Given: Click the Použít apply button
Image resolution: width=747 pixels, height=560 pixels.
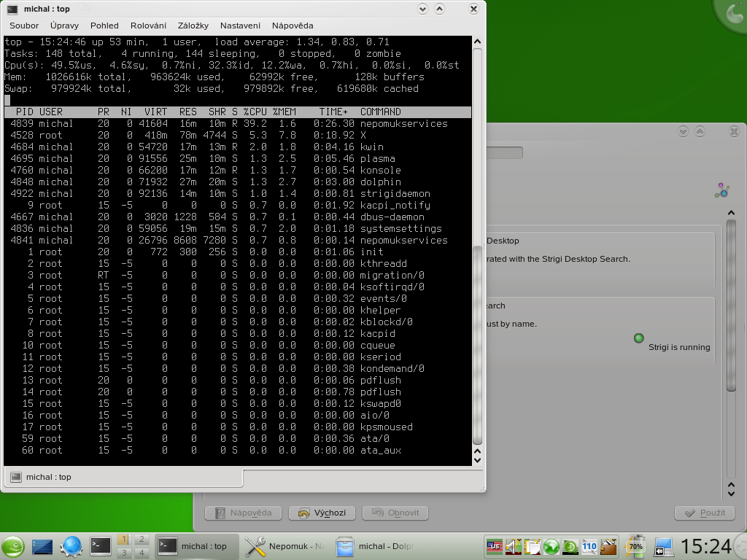Looking at the screenshot, I should 705,513.
